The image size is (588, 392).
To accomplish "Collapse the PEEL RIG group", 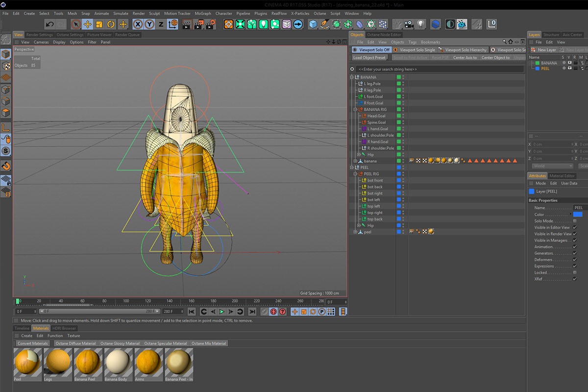I will 355,174.
